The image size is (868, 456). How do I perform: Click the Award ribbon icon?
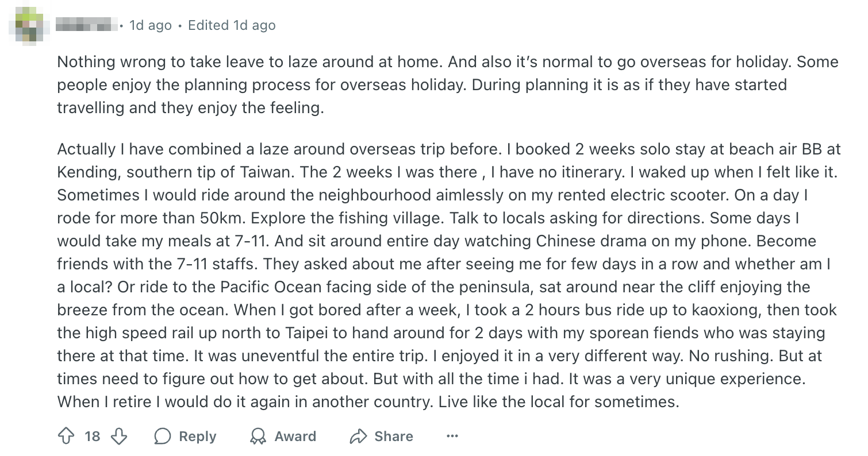click(x=258, y=436)
